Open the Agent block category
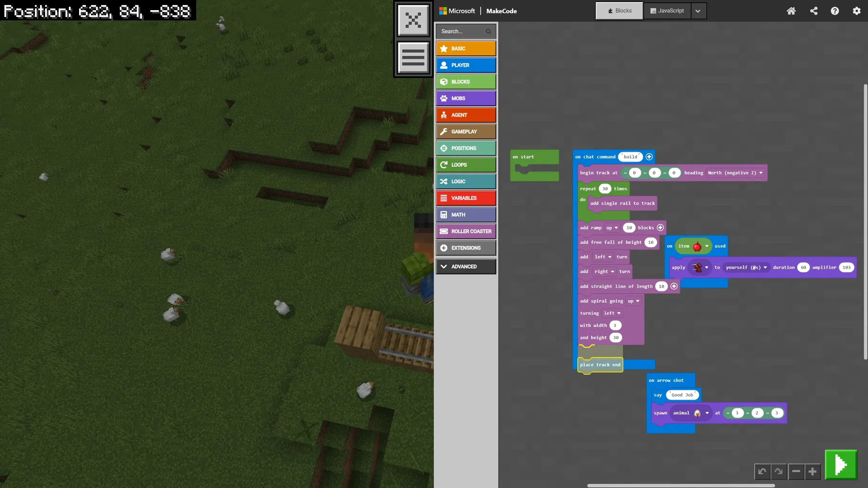Screen dimensions: 868x488 tap(466, 115)
